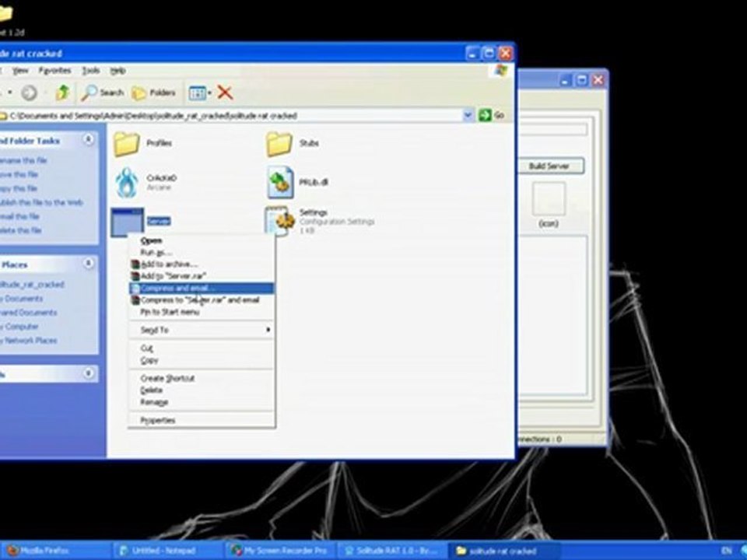Viewport: 747px width, 560px height.
Task: Select the Profiles folder icon
Action: pos(126,144)
